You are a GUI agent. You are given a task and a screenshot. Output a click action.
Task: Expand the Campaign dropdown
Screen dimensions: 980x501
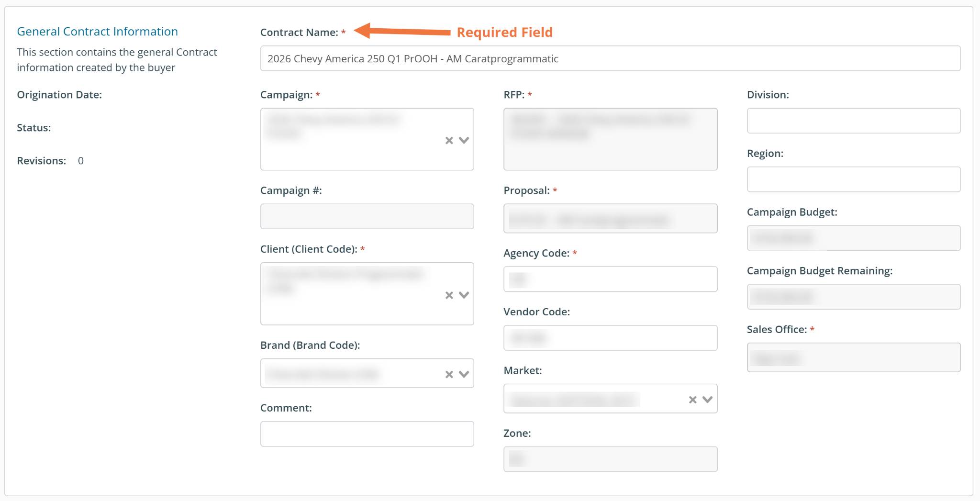tap(464, 140)
